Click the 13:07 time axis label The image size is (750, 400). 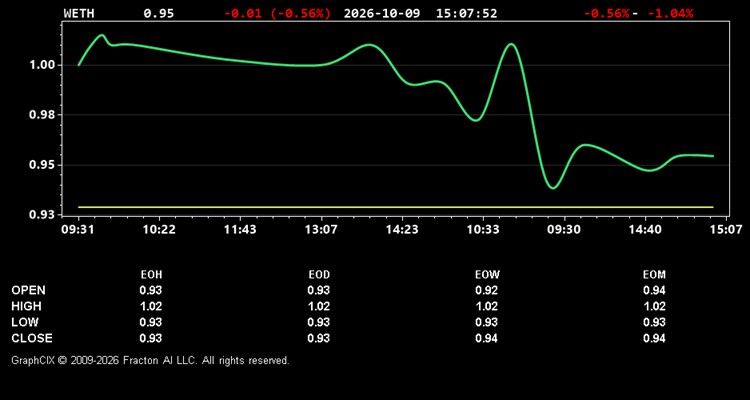tap(321, 230)
